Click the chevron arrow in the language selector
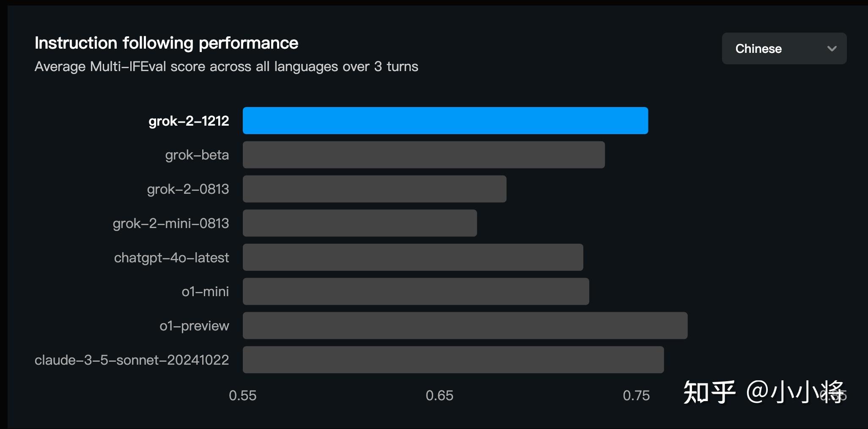 click(x=832, y=49)
